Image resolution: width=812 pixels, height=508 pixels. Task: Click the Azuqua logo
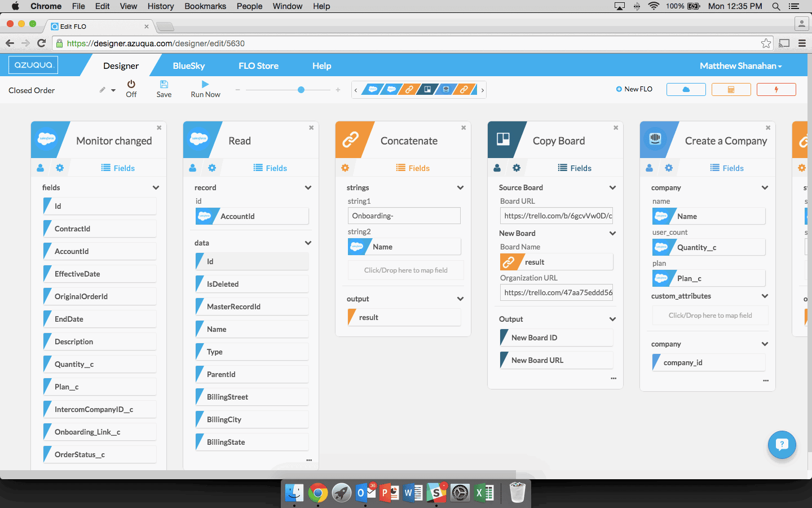[33, 65]
